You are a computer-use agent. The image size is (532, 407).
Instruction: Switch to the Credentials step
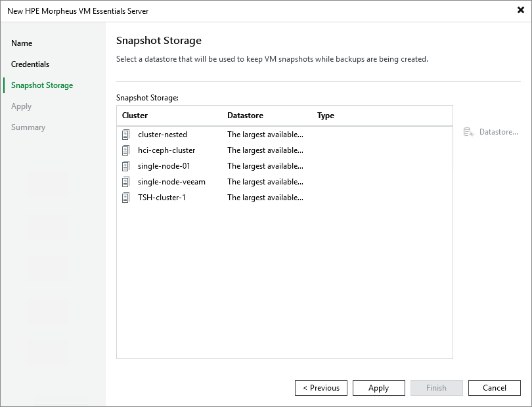coord(31,64)
